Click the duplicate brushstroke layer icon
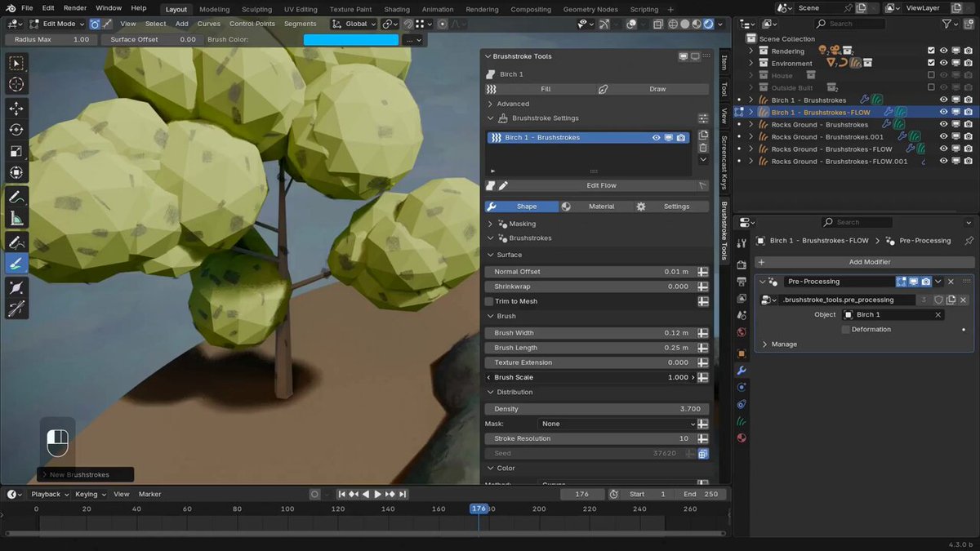Viewport: 980px width, 551px height. (703, 136)
